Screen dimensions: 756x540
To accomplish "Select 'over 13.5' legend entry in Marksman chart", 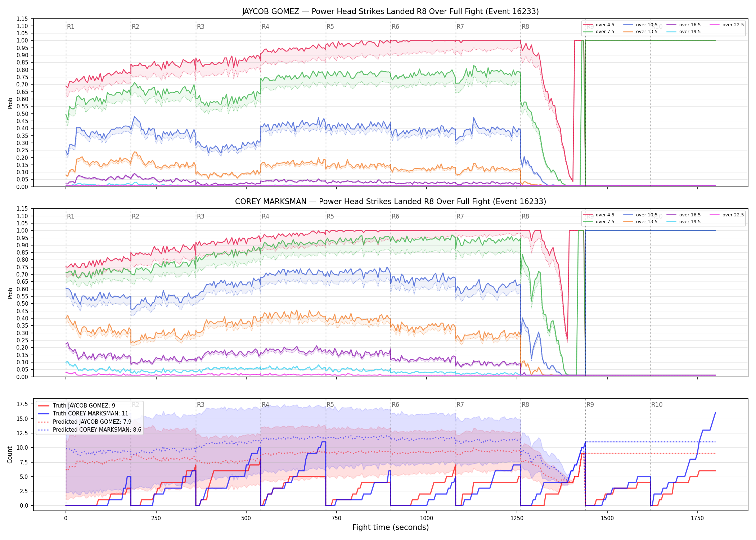I will pos(640,222).
